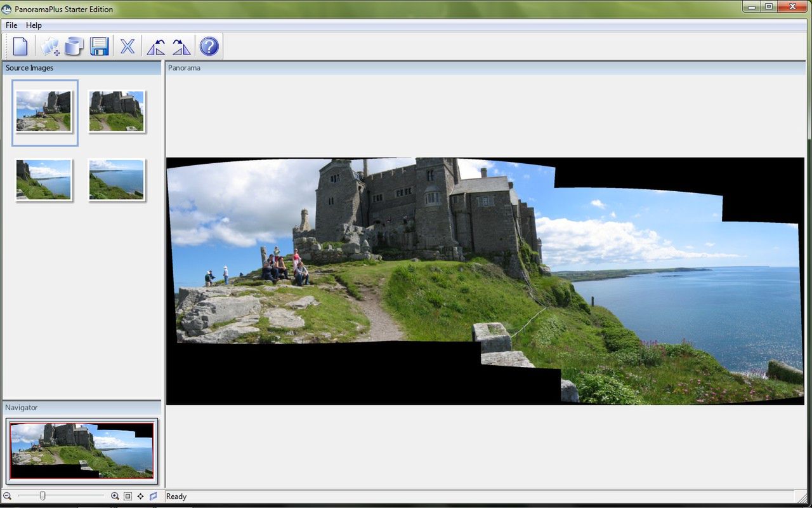
Task: Open Help via the question mark icon
Action: point(209,46)
